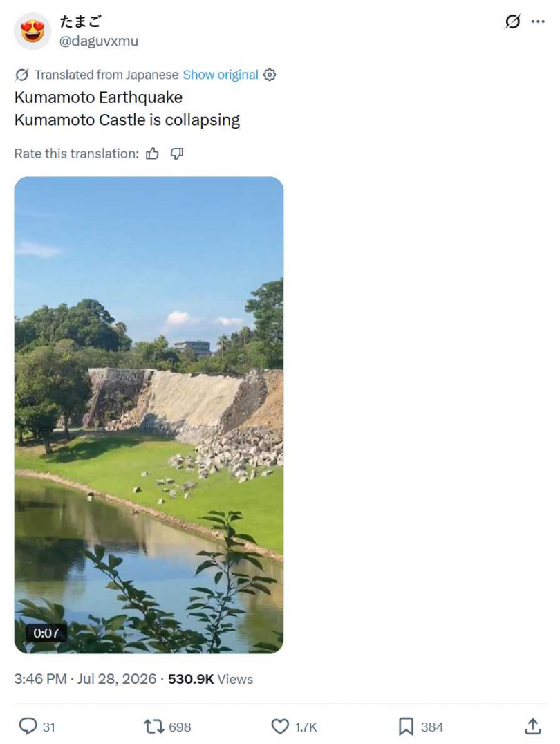The height and width of the screenshot is (744, 560).
Task: Open the translation settings gear icon
Action: point(270,75)
